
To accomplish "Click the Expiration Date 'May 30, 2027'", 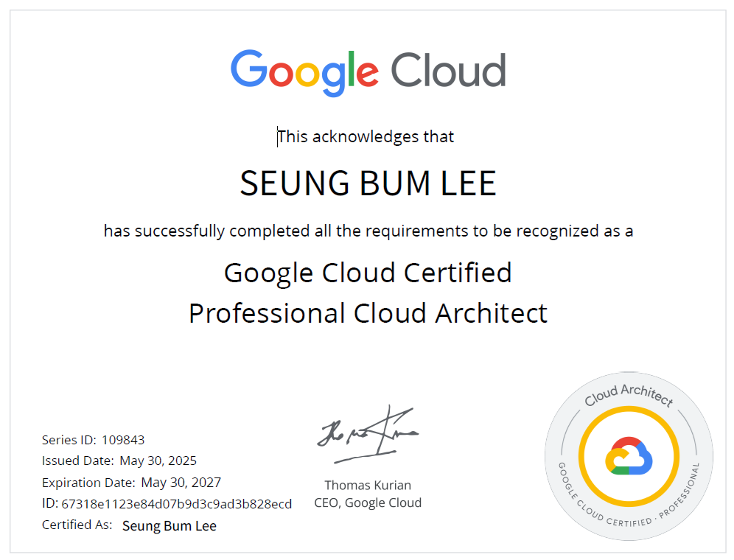I will (181, 483).
